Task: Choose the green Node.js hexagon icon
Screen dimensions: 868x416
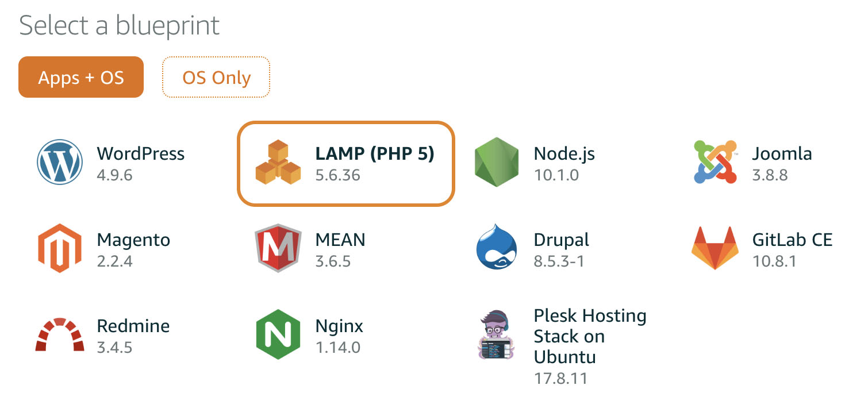Action: [x=497, y=163]
